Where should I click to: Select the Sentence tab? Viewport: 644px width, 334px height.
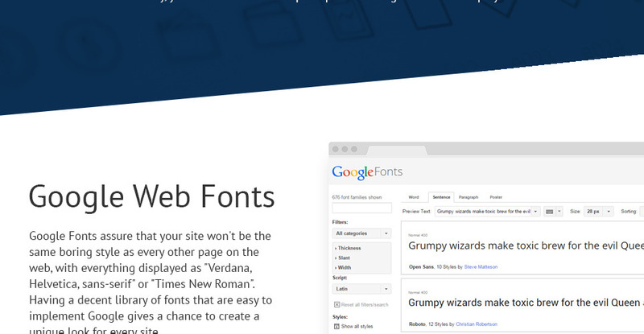coord(441,197)
